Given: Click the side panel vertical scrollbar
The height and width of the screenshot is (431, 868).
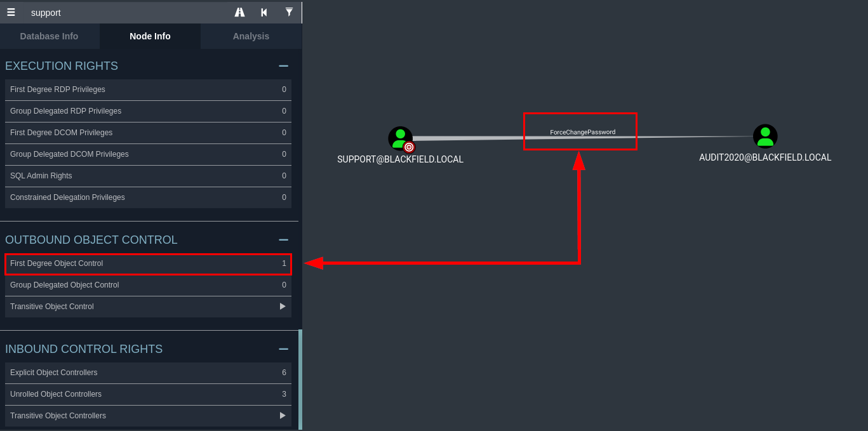Looking at the screenshot, I should pyautogui.click(x=300, y=380).
